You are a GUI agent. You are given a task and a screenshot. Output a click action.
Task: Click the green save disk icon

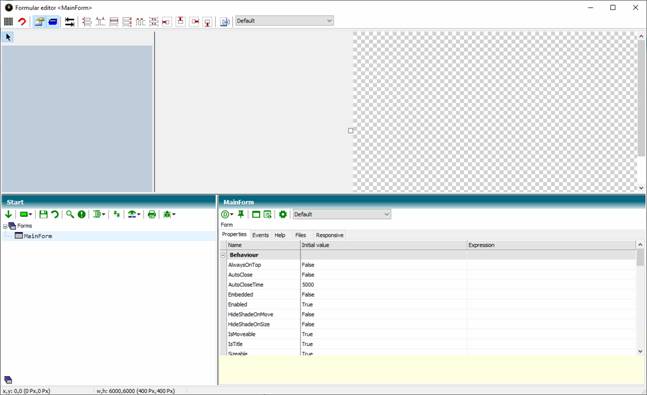click(43, 214)
